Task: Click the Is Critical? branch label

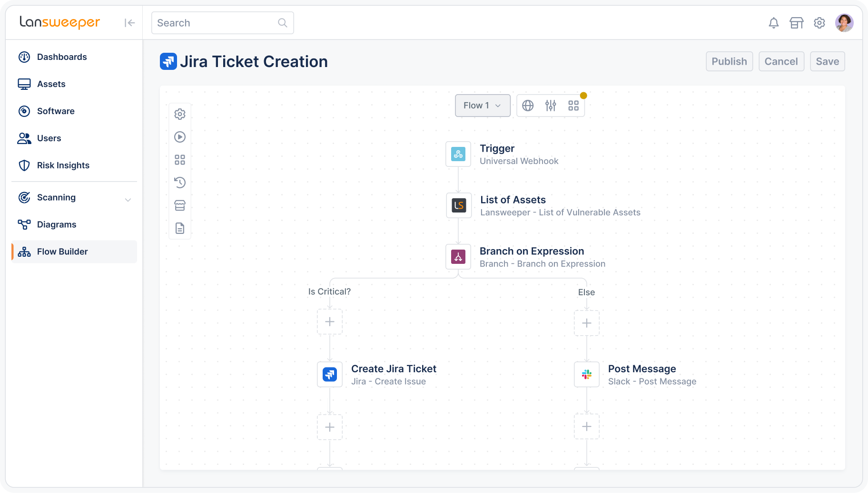Action: (x=329, y=291)
